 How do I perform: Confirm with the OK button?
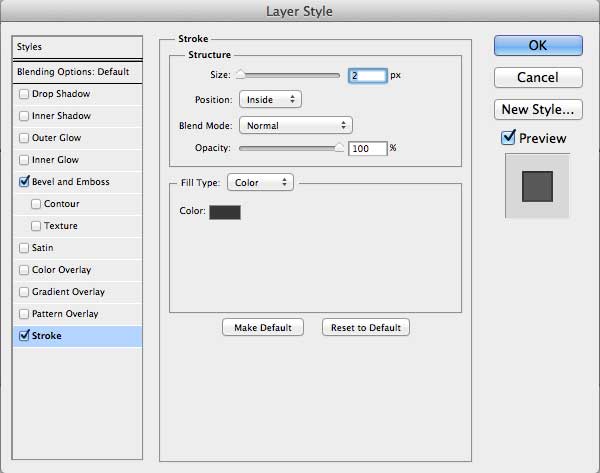(538, 46)
